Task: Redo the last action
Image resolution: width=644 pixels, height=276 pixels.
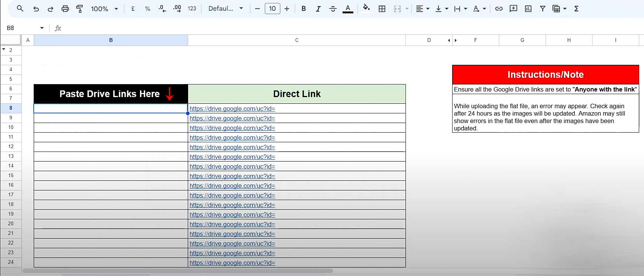Action: coord(50,9)
